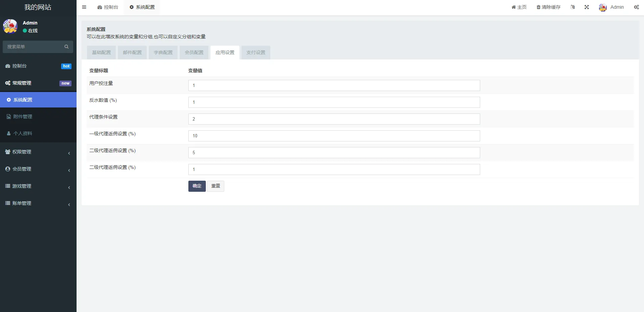Click the search icon in sidebar search box

pos(66,47)
